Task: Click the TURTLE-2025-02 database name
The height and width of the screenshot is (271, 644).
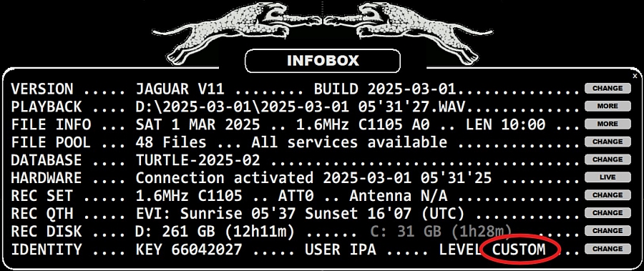Action: (x=197, y=160)
